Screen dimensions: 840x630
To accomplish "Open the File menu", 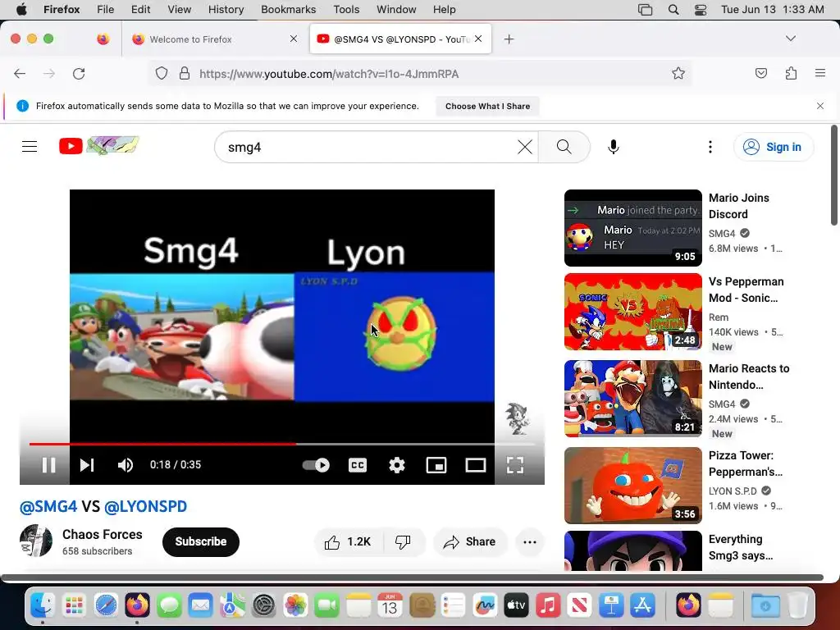I will (x=105, y=9).
